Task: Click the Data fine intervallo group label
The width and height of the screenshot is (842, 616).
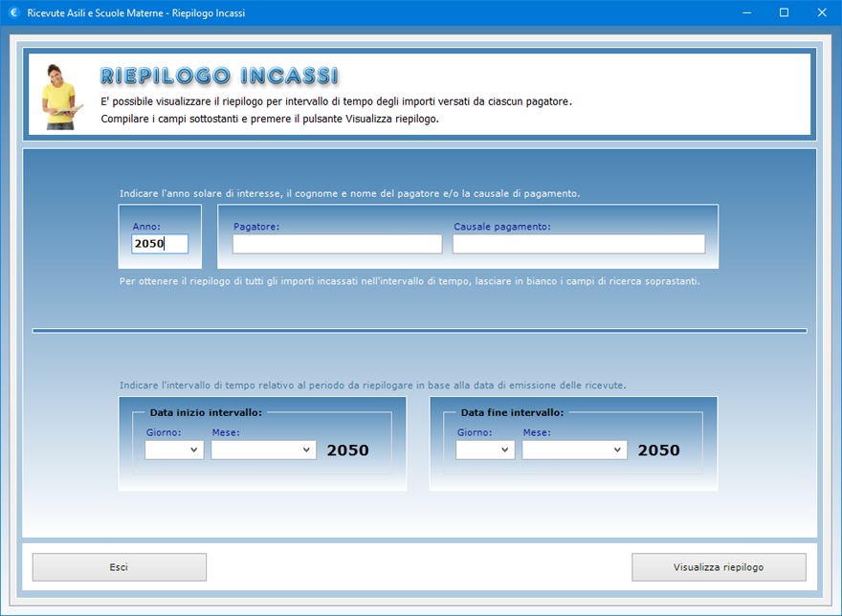Action: tap(512, 412)
